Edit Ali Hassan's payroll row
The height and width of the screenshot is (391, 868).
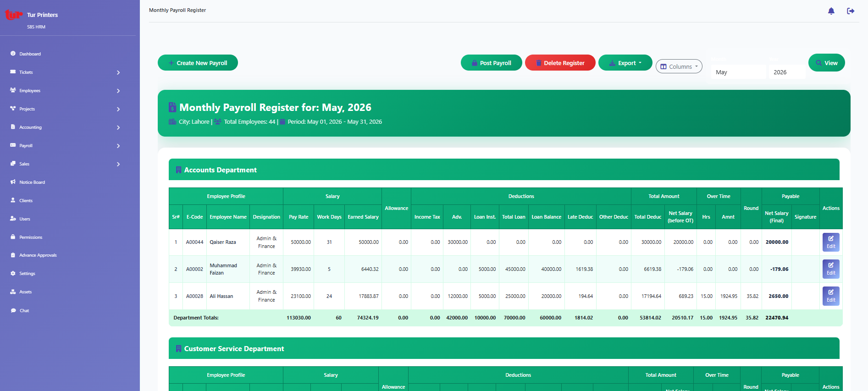831,296
